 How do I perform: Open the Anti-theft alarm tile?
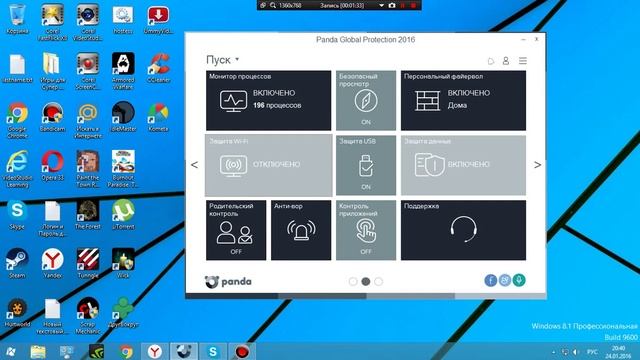point(301,230)
